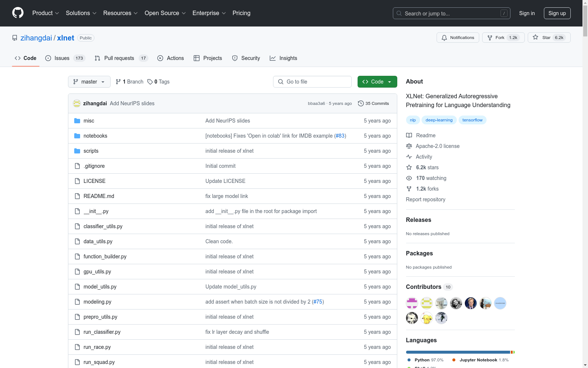Click the zihangdai commit author avatar
This screenshot has height=368, width=588.
click(77, 103)
